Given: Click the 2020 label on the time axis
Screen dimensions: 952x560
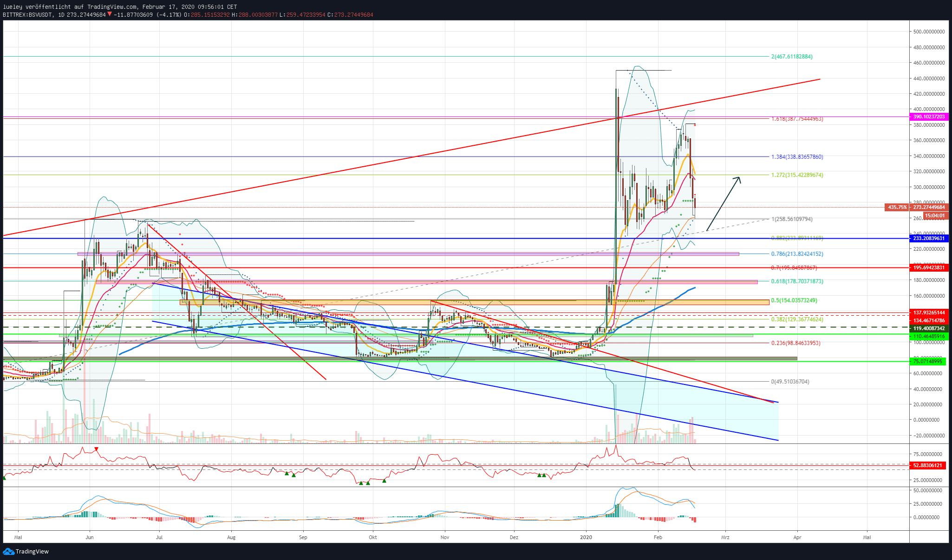Looking at the screenshot, I should point(586,537).
